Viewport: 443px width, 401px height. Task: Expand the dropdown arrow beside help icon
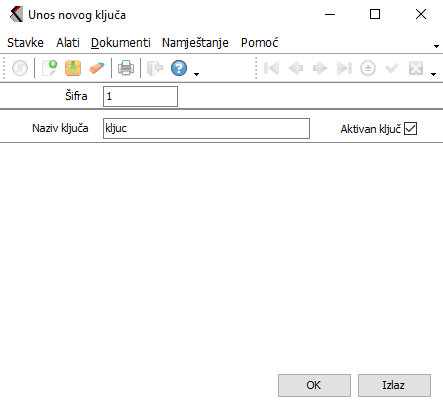[x=196, y=74]
